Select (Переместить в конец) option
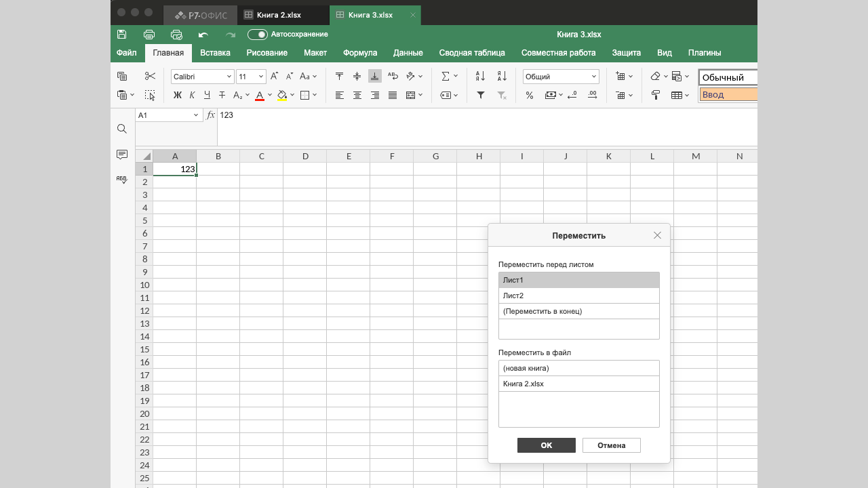This screenshot has height=488, width=868. (579, 311)
